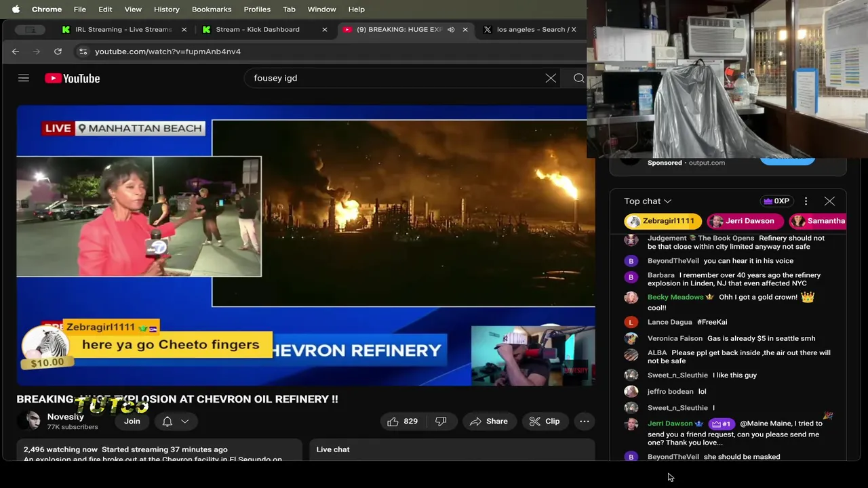868x488 pixels.
Task: Dislike the video
Action: [x=441, y=422]
